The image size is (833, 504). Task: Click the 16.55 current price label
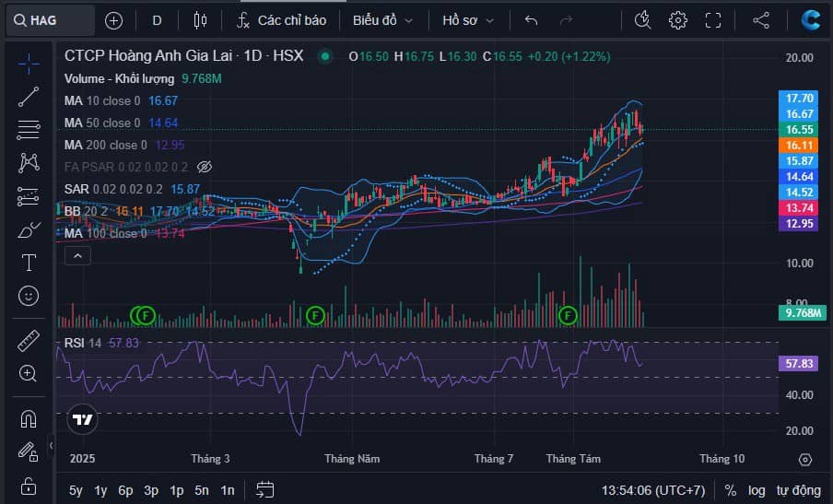[799, 130]
